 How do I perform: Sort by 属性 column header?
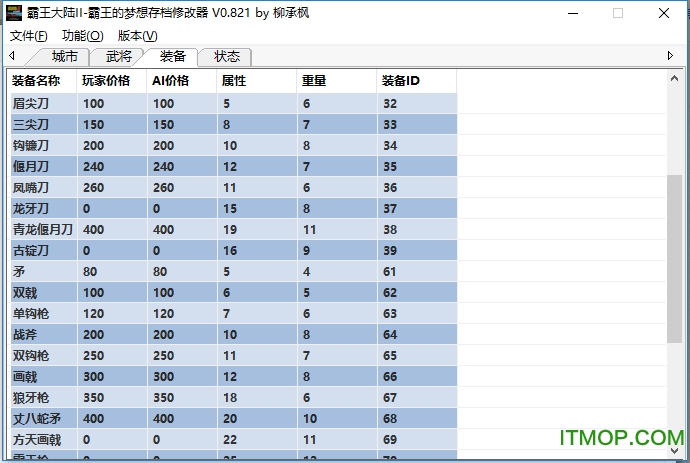click(x=257, y=81)
